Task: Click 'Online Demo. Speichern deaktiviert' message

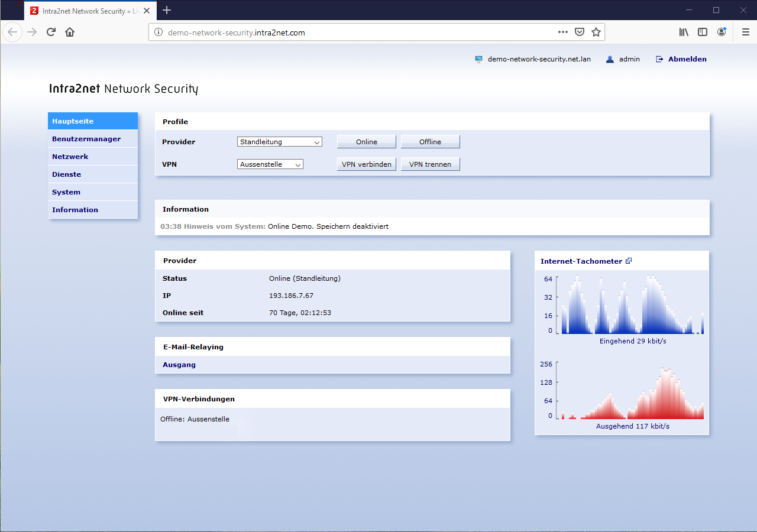Action: (x=328, y=226)
